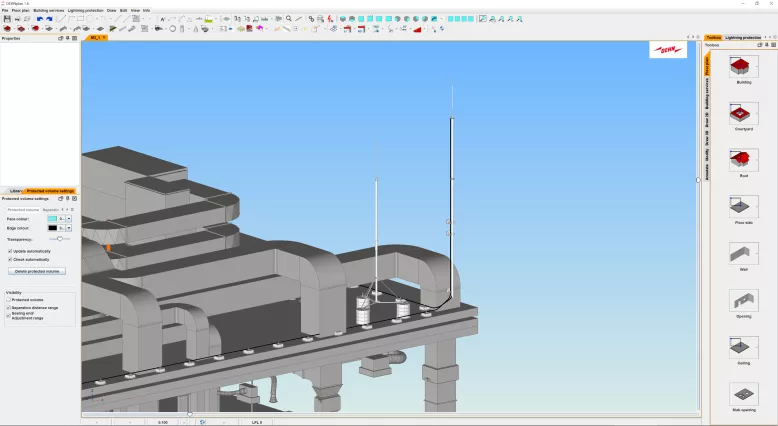Select the Separation sub-tab in settings

point(51,210)
